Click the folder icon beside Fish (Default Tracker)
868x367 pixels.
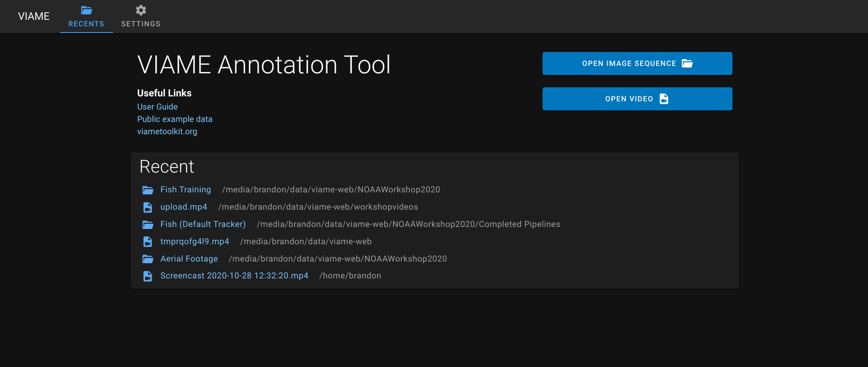coord(148,224)
